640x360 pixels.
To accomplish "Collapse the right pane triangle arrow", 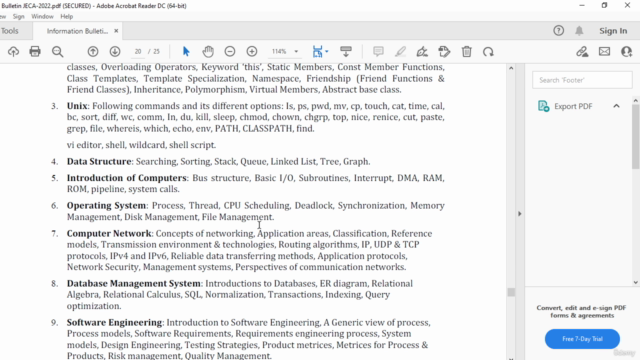I will click(520, 213).
